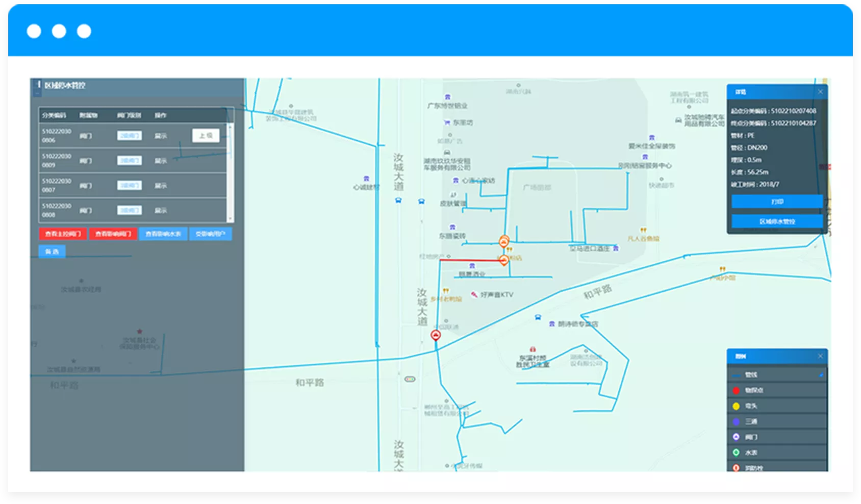The width and height of the screenshot is (861, 504).
Task: Close the 详情 details panel
Action: click(820, 92)
